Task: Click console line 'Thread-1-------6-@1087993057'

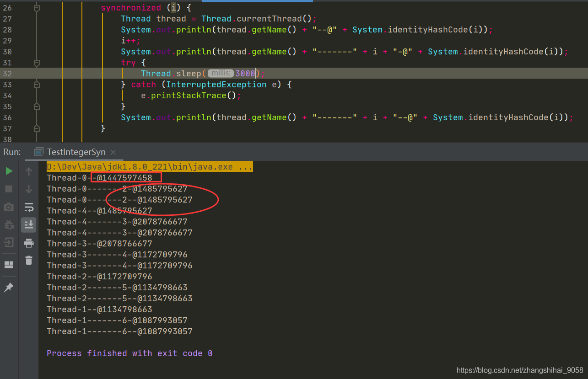Action: [x=117, y=320]
